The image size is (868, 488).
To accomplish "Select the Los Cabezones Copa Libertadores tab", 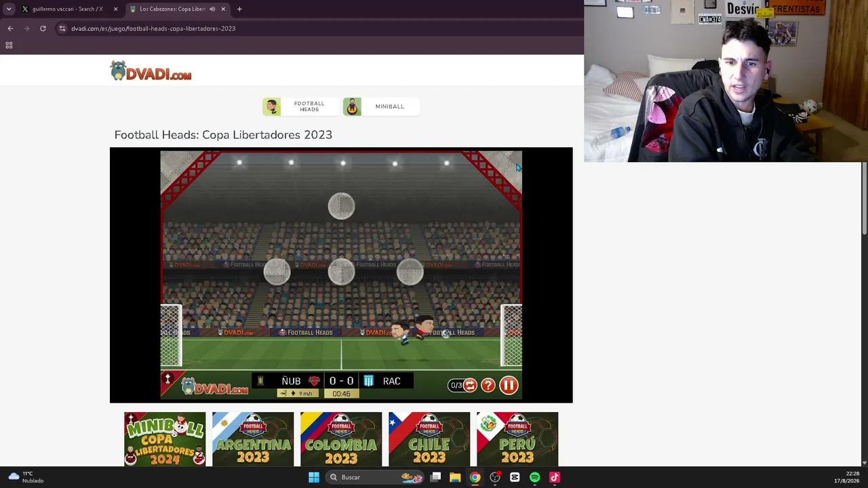I will point(172,9).
